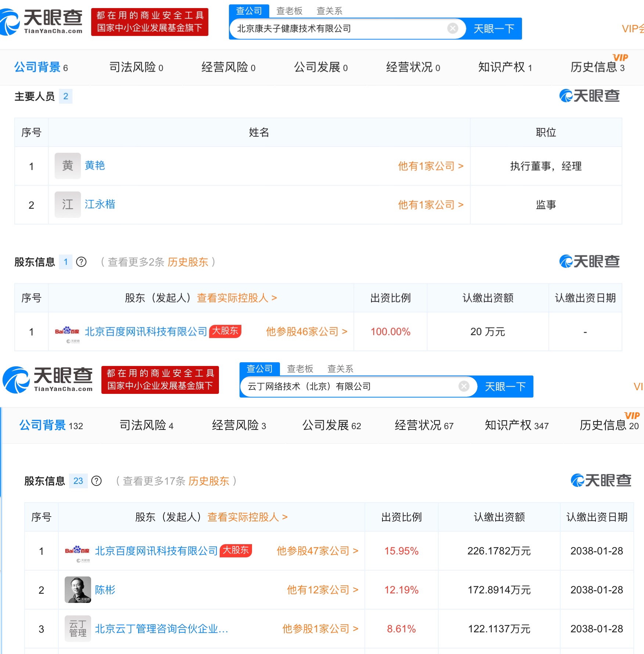Expand 黄艳's 他有1家公司 list
Screen dimensions: 644x654
point(431,166)
